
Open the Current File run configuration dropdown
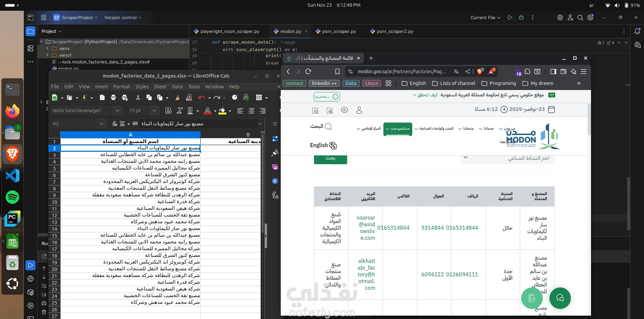click(485, 17)
